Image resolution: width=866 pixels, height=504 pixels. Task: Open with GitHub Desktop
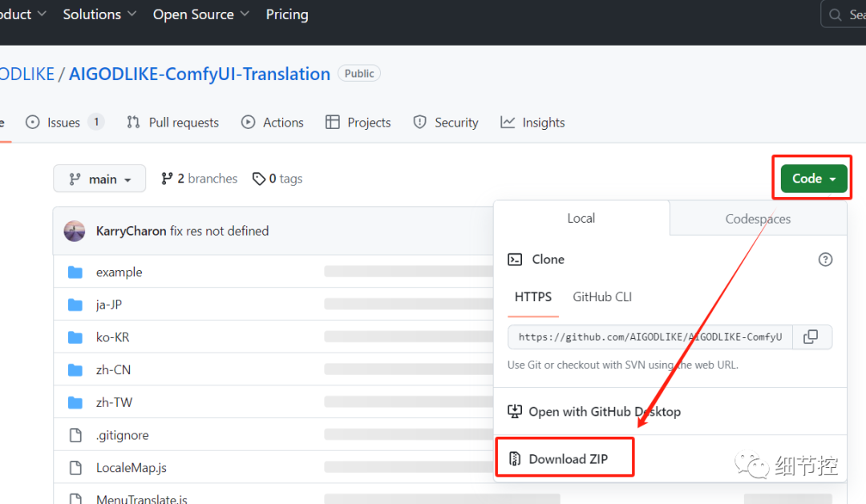pyautogui.click(x=605, y=412)
